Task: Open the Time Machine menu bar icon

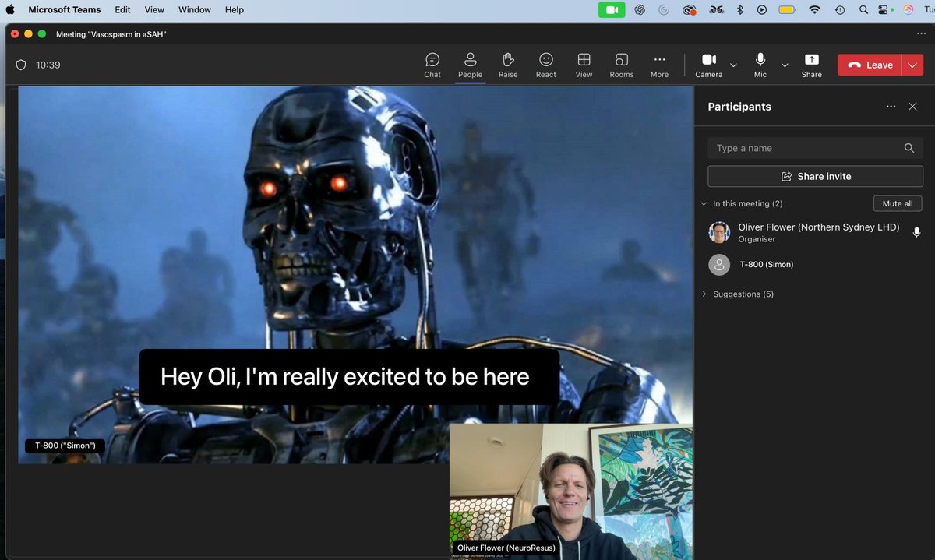Action: point(840,9)
